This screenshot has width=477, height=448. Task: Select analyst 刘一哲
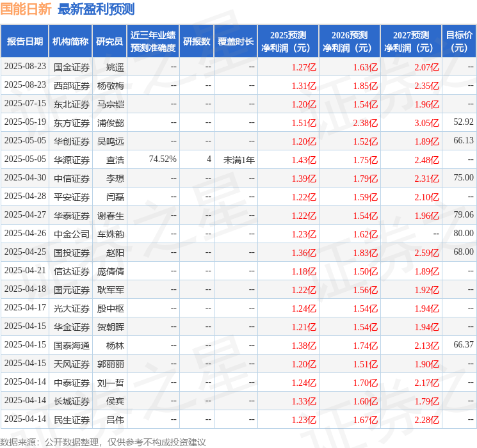(x=111, y=383)
